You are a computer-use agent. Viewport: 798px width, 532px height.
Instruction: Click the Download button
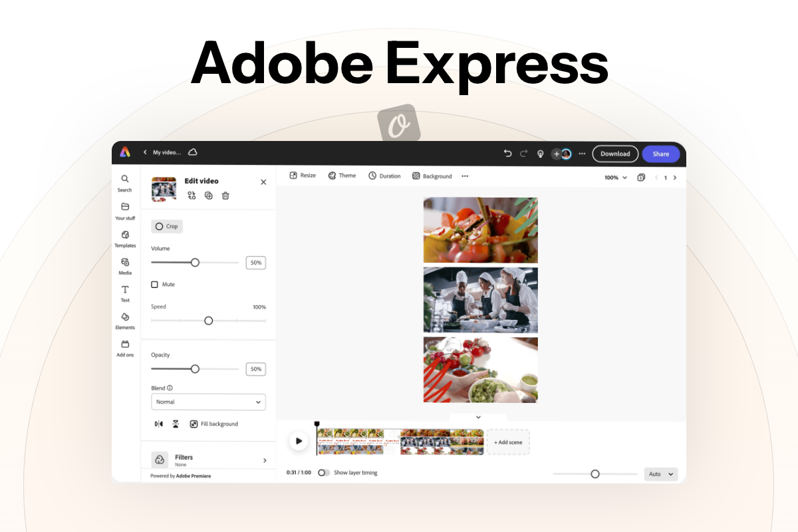click(x=615, y=154)
